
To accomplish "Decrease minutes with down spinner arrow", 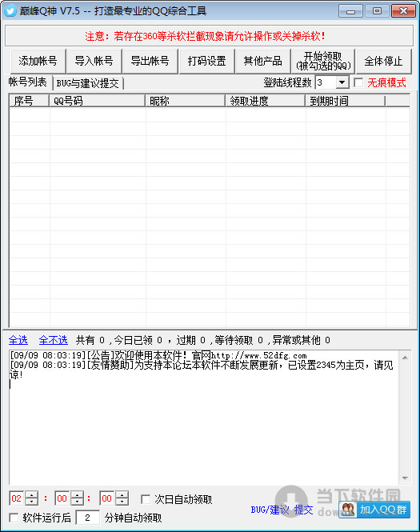I will click(77, 502).
